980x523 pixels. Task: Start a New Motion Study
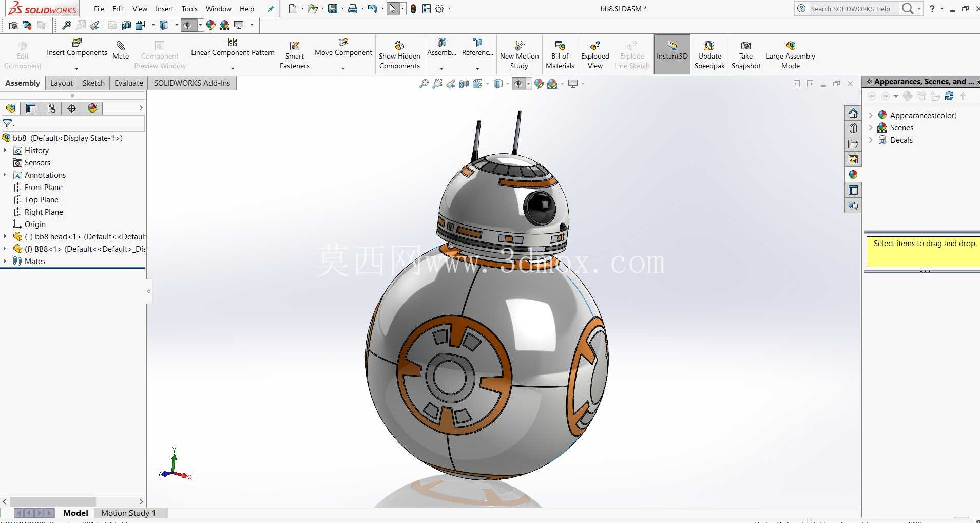pos(519,55)
